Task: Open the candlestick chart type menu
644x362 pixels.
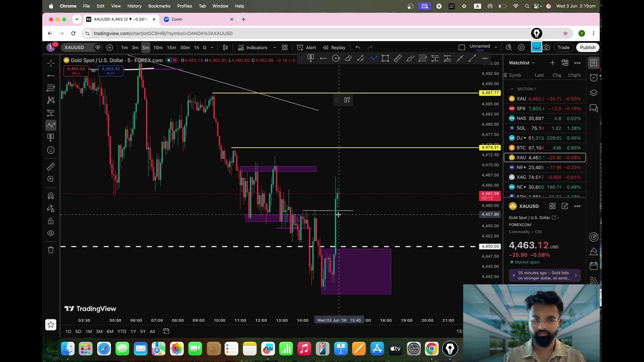Action: [x=225, y=47]
